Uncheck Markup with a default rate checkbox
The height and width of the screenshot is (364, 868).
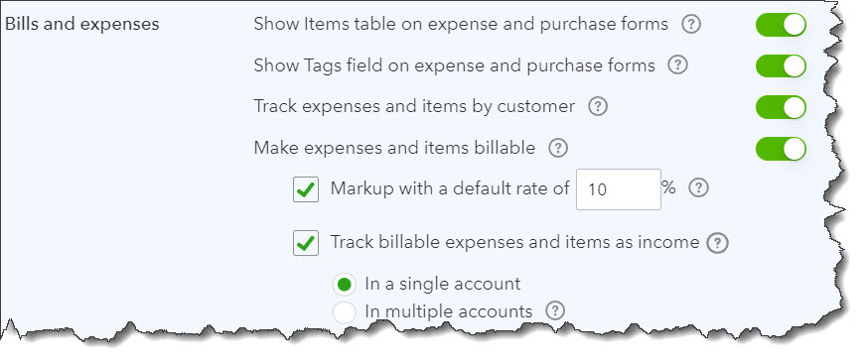pos(306,189)
